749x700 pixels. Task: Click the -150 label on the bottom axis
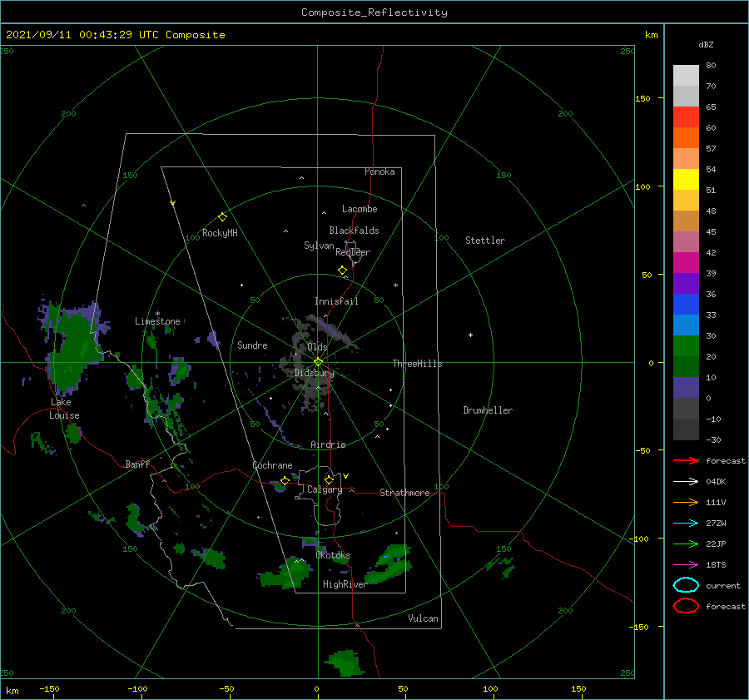point(49,688)
